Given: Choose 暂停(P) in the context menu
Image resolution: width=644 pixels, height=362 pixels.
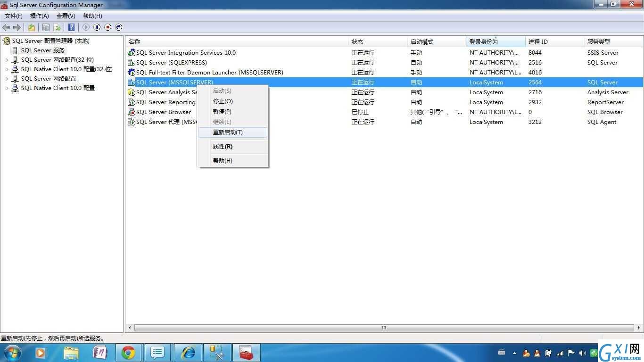Looking at the screenshot, I should [x=233, y=112].
